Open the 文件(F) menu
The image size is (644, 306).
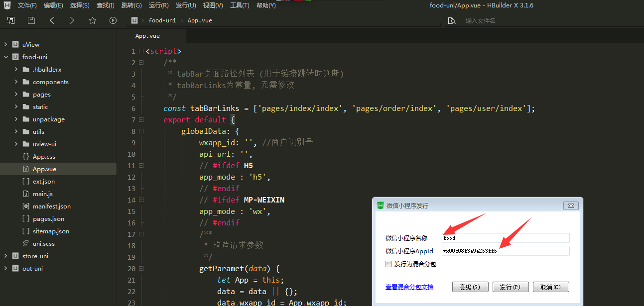click(x=27, y=5)
